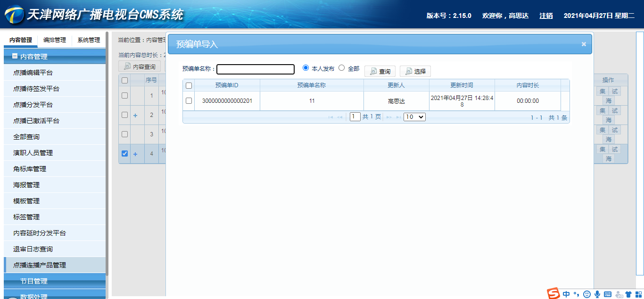Open 角标库管理 menu item

click(x=55, y=169)
